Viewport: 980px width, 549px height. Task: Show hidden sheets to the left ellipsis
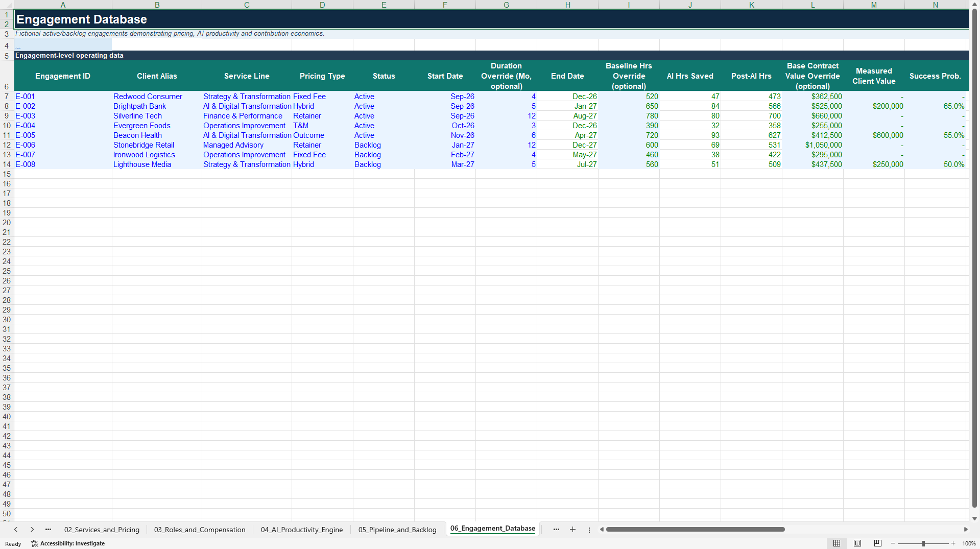tap(48, 530)
